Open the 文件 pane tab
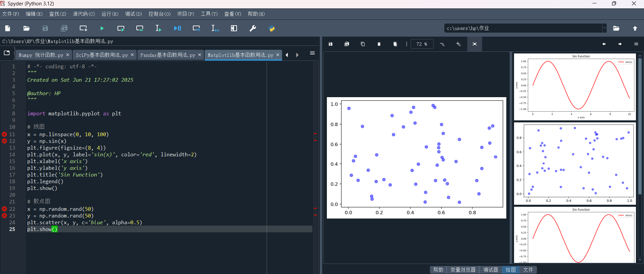The image size is (644, 274). [x=528, y=270]
